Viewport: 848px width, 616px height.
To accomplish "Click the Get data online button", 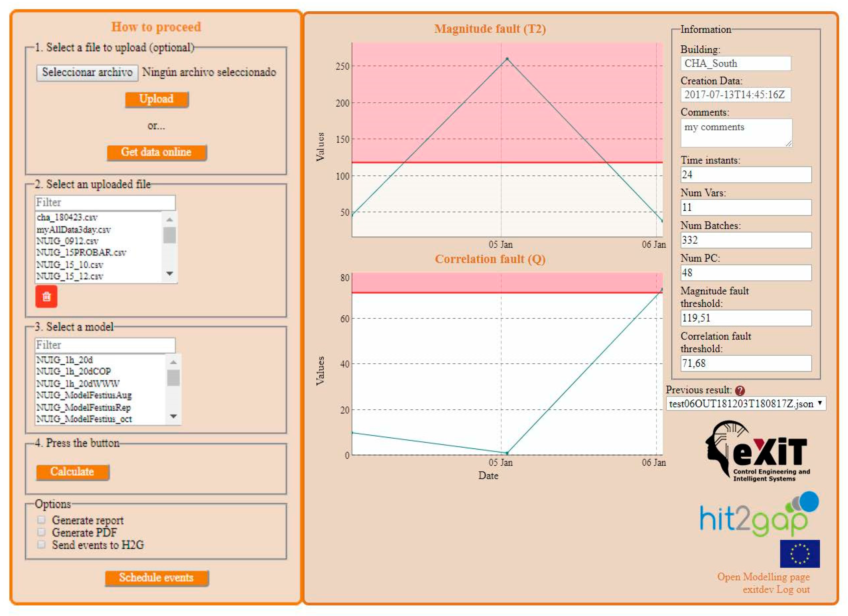I will (x=156, y=152).
